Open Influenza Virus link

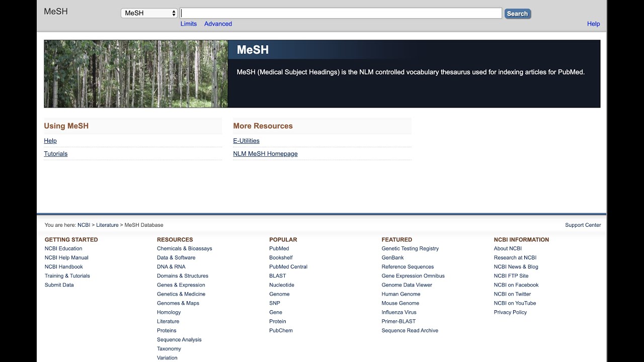pos(399,312)
